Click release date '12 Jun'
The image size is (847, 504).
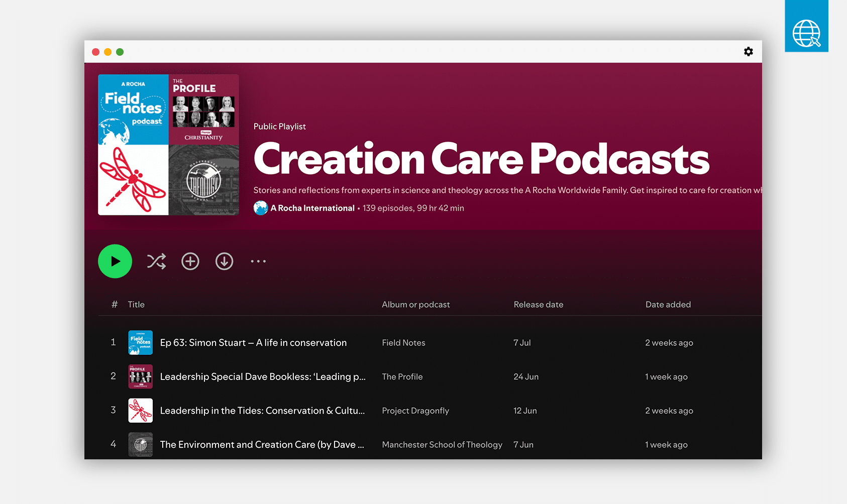tap(525, 411)
